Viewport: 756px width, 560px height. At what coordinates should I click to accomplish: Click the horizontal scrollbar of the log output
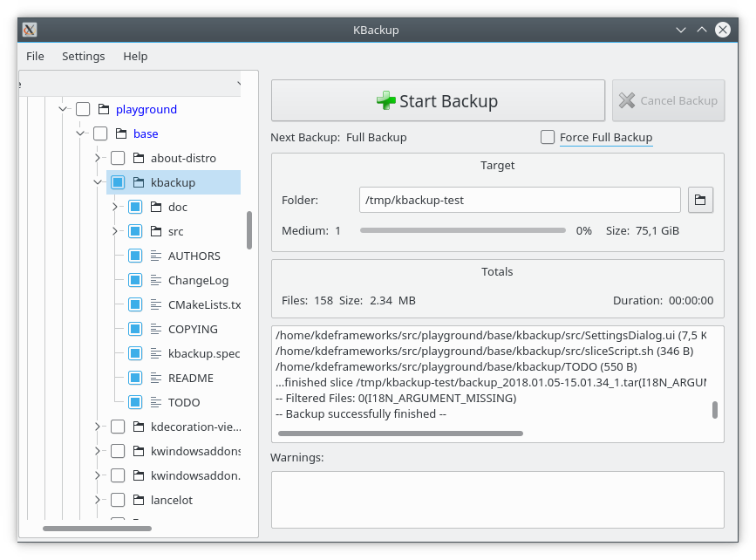pos(400,433)
